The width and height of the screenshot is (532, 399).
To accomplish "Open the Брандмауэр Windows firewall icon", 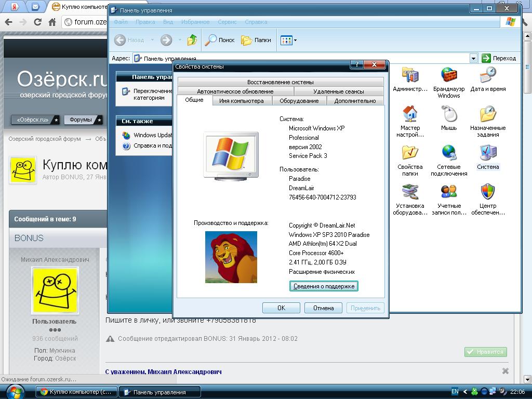I will click(448, 83).
